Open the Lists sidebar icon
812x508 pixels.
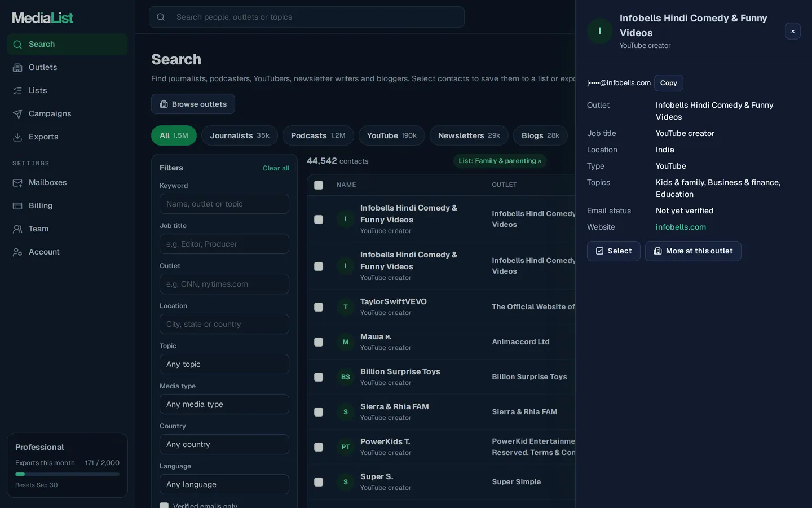pos(17,90)
